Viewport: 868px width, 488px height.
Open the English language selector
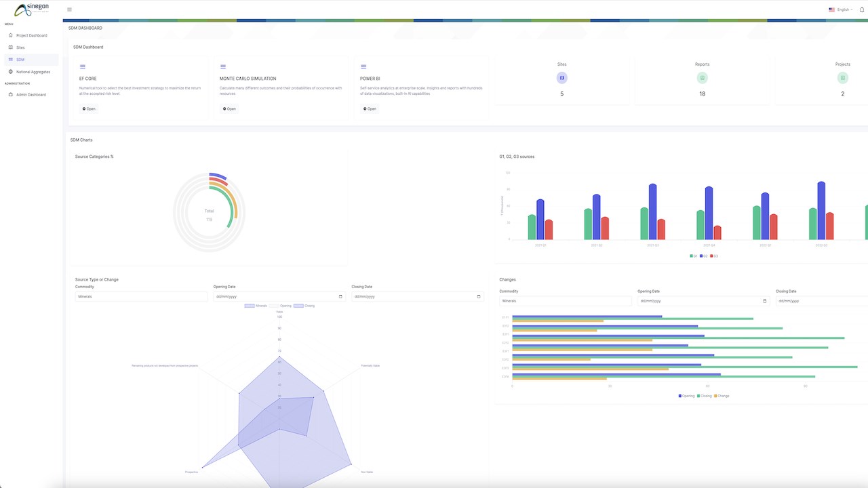tap(841, 9)
